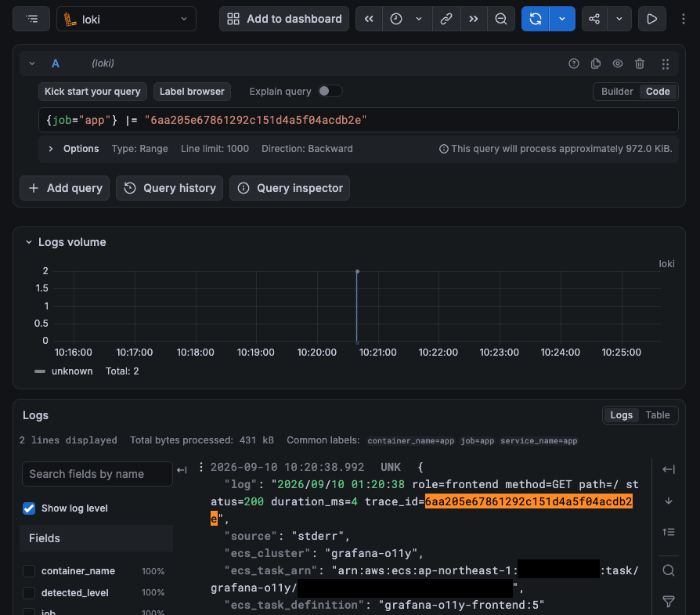Open the time picker clock icon
This screenshot has width=700, height=615.
coord(396,19)
